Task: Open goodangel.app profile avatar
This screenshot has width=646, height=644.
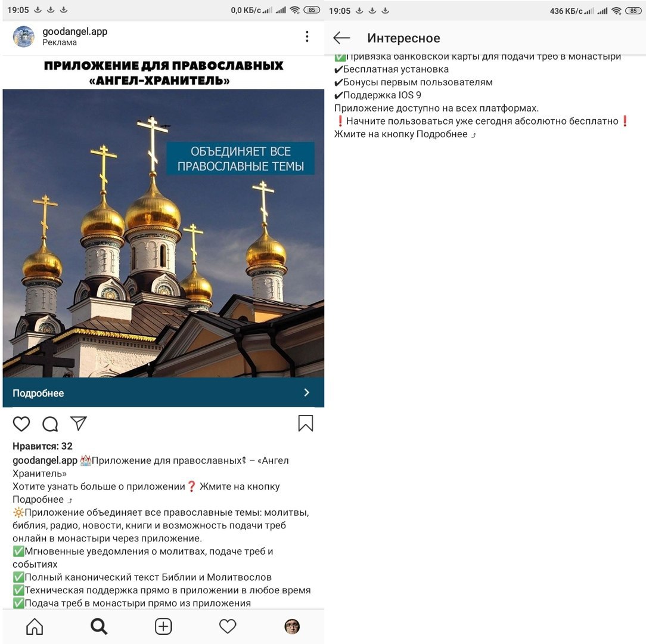Action: 23,37
